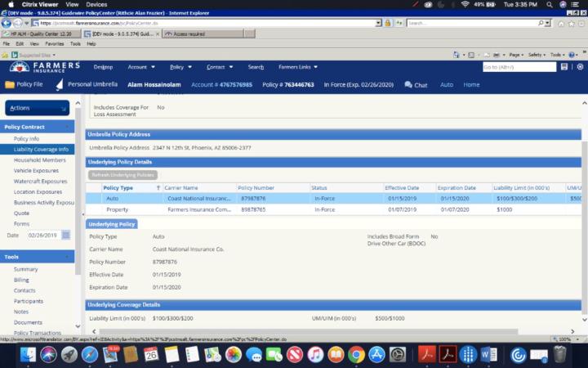Click the Policy File folder icon
The width and height of the screenshot is (588, 368).
pos(9,84)
